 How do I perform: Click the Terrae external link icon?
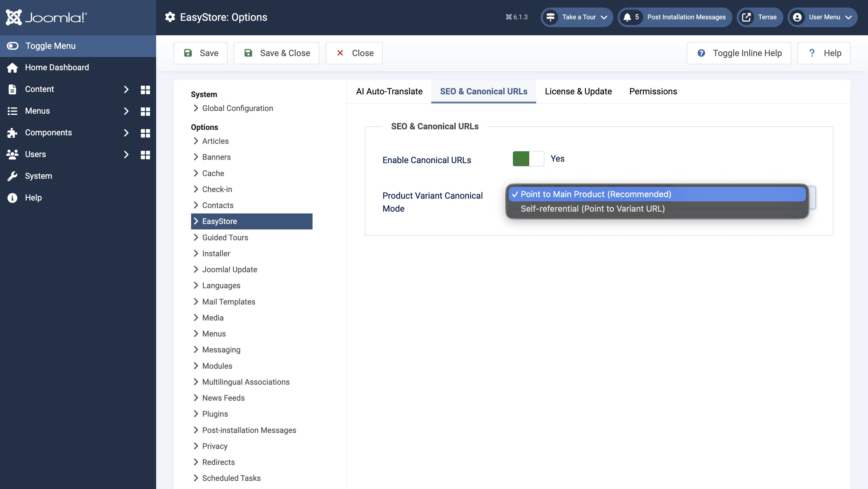pos(746,17)
